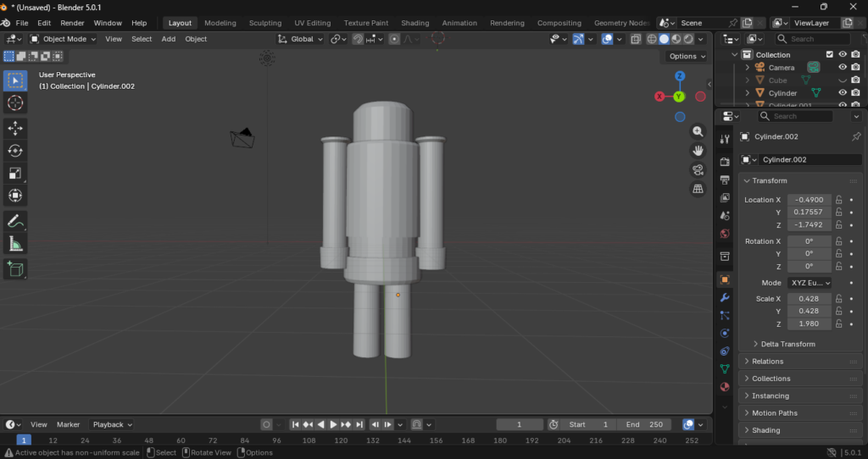
Task: Choose the Annotate tool
Action: [15, 221]
